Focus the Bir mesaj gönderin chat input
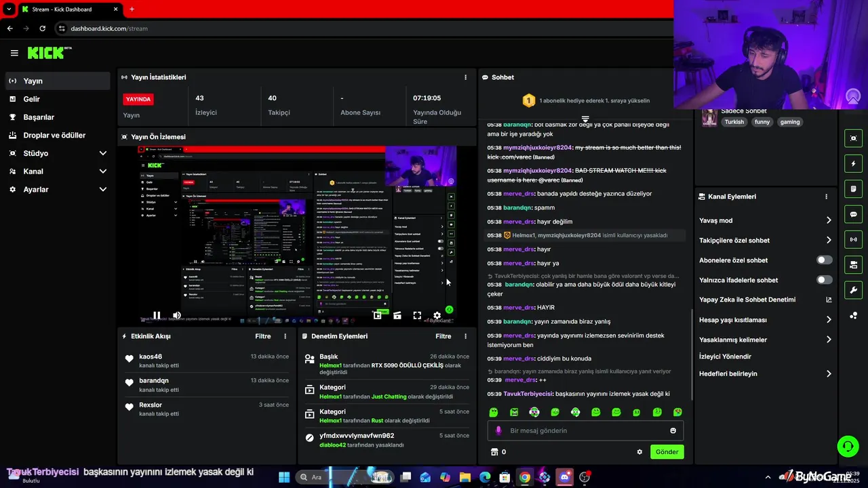This screenshot has width=868, height=488. [585, 430]
